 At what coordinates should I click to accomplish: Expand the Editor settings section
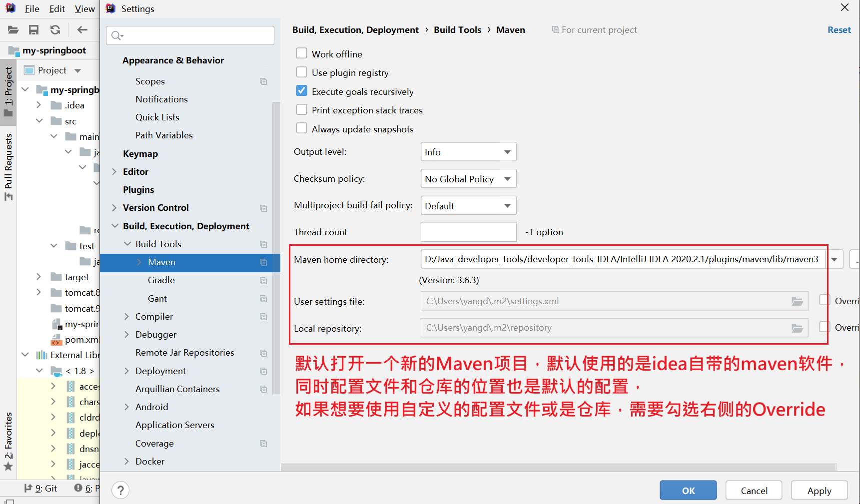pos(114,172)
